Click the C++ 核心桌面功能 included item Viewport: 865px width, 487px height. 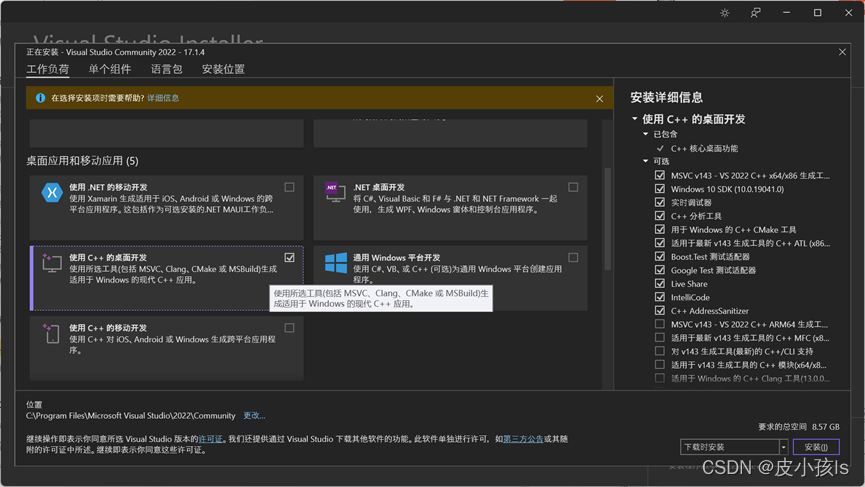pyautogui.click(x=704, y=148)
